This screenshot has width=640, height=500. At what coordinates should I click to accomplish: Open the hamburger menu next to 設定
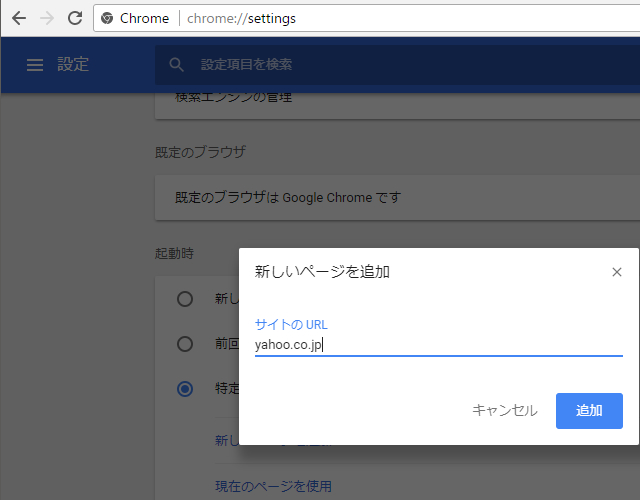35,64
